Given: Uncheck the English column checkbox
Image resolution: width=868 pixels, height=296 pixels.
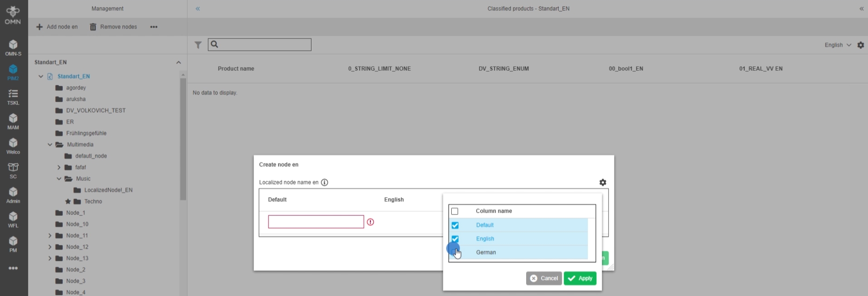Looking at the screenshot, I should tap(455, 239).
